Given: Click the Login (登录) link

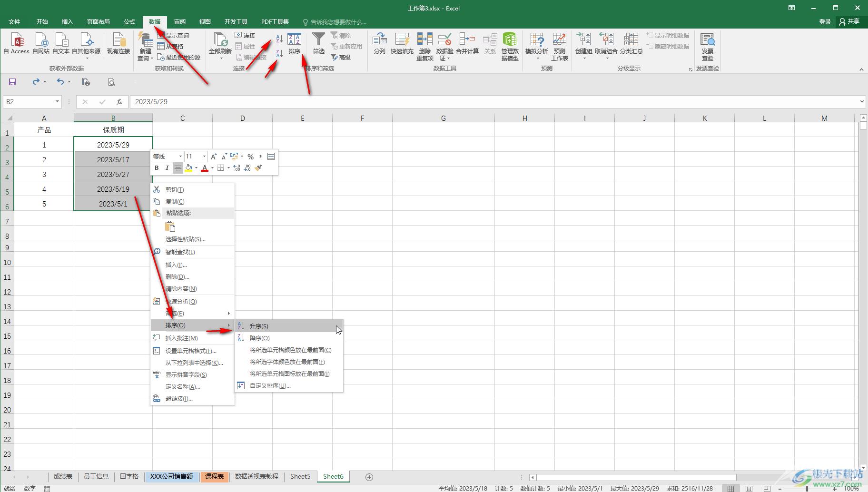Looking at the screenshot, I should tap(825, 22).
